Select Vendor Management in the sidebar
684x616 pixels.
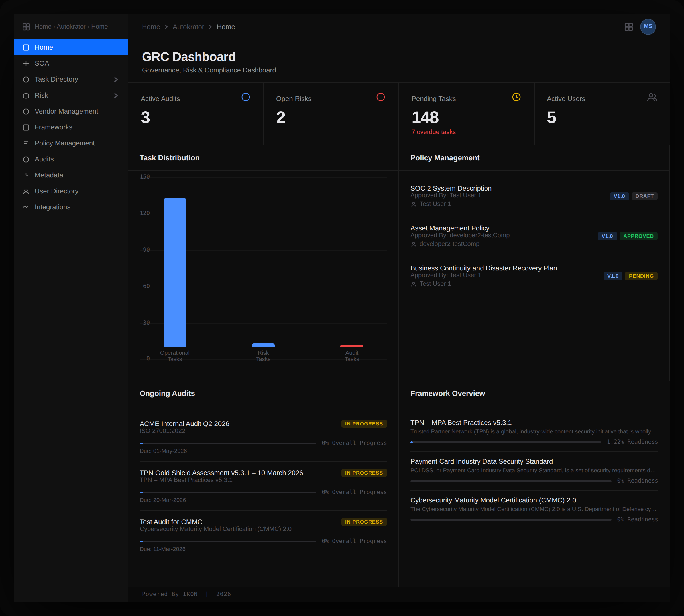click(x=66, y=111)
